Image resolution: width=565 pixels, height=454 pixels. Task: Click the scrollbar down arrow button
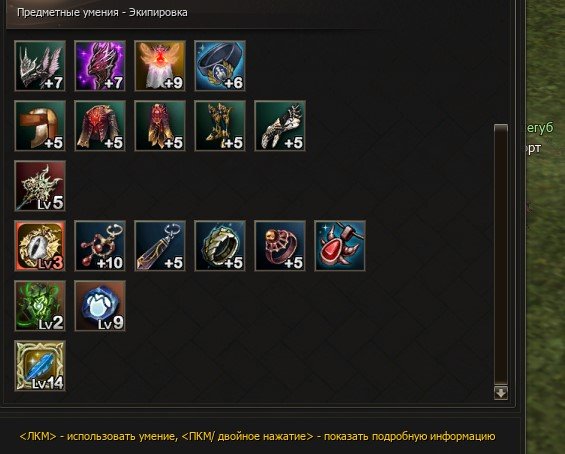point(501,393)
